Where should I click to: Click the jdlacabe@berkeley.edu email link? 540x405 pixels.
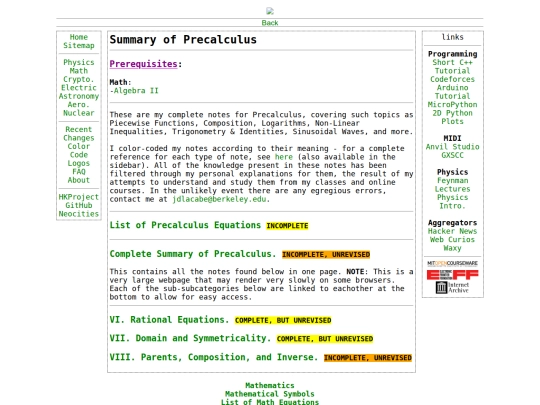tap(219, 199)
